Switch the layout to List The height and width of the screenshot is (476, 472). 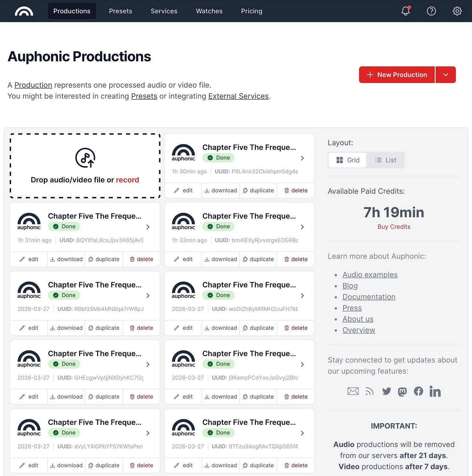click(x=385, y=160)
